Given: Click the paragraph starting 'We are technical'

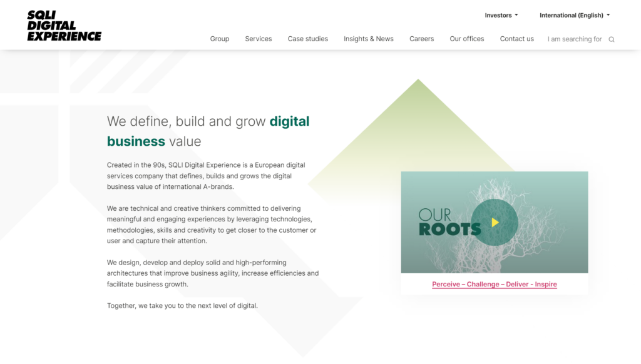Looking at the screenshot, I should (212, 225).
